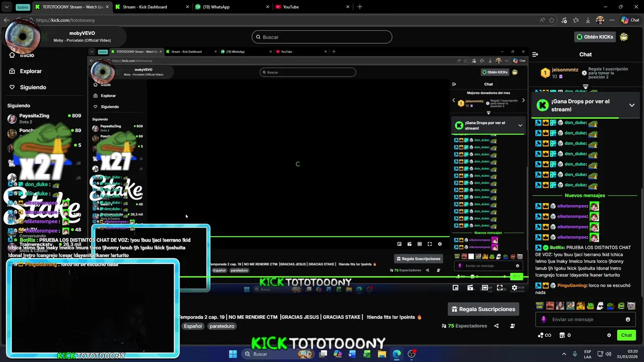644x362 pixels.
Task: Toggle Edge read aloud icon
Action: pyautogui.click(x=542, y=20)
